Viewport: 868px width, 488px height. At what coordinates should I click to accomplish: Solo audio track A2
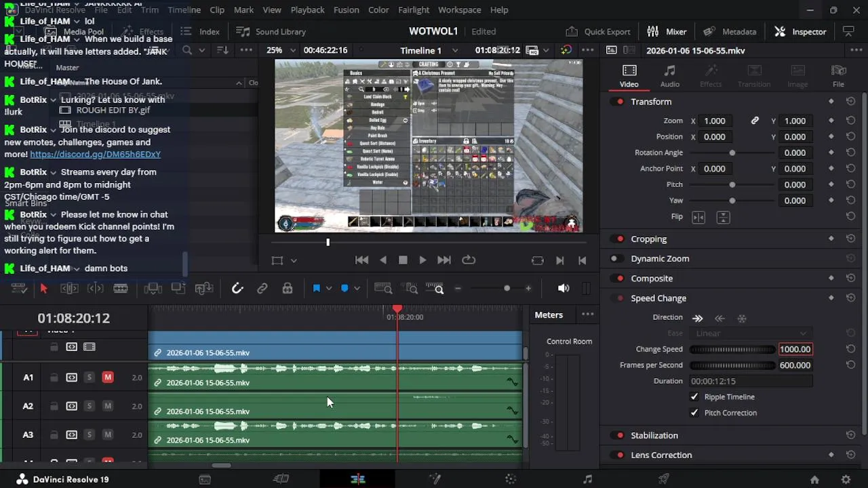click(89, 406)
